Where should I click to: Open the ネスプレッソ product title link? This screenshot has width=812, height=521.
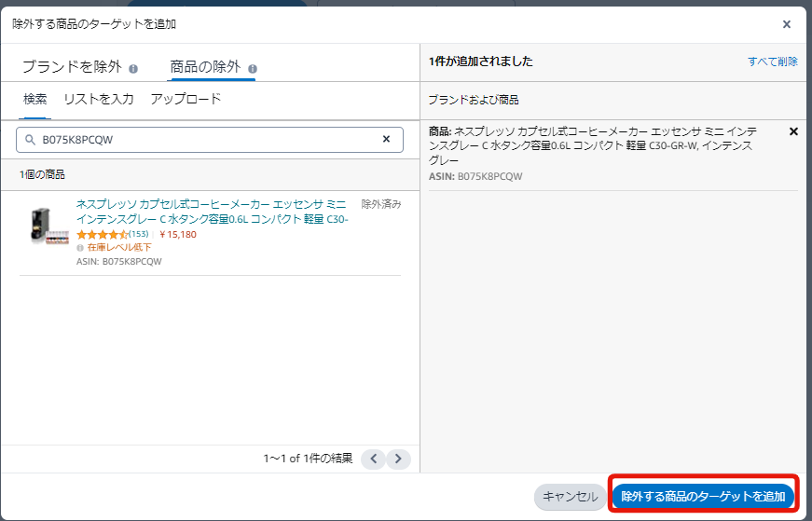[212, 212]
